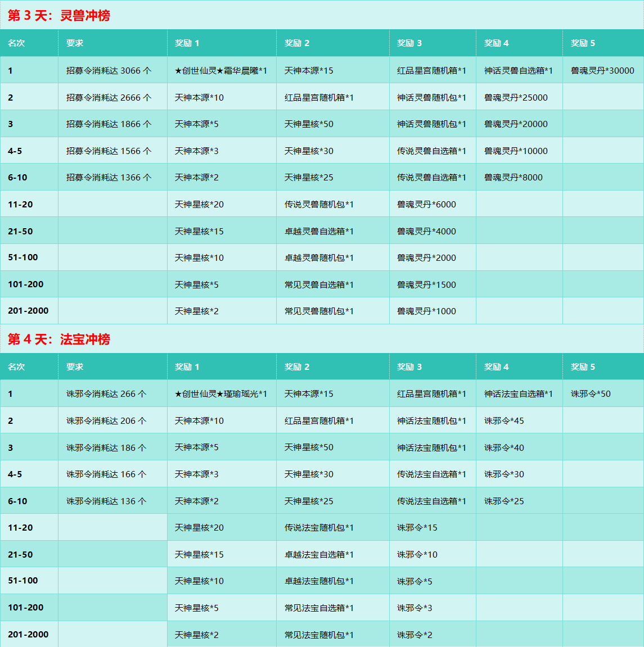The width and height of the screenshot is (644, 647).
Task: Click cell 兽魂灵丹*30000
Action: (x=603, y=71)
